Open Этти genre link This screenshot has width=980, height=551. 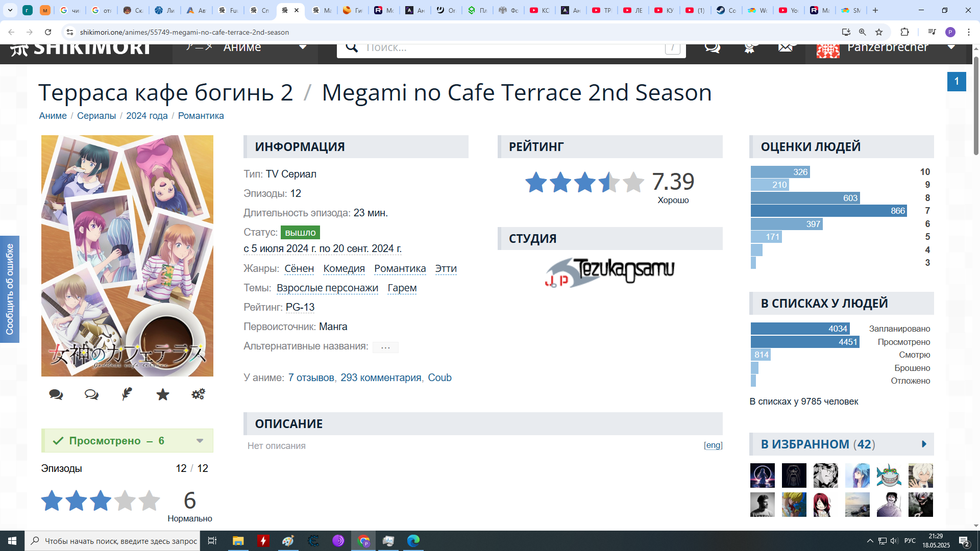click(x=446, y=269)
